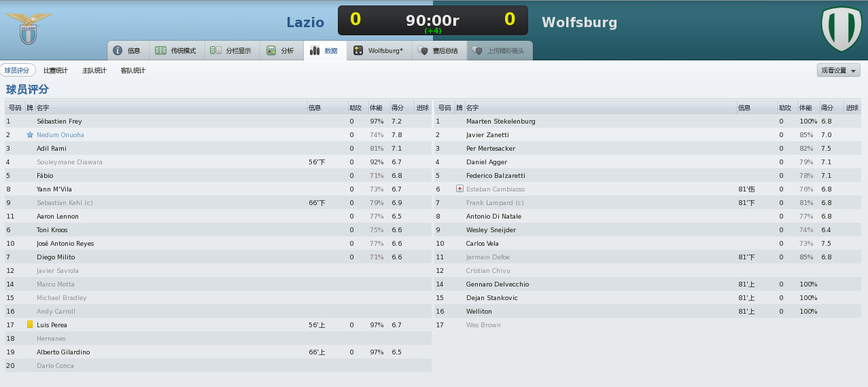The width and height of the screenshot is (868, 387).
Task: Open Sébastien Frey's player profile
Action: [59, 122]
